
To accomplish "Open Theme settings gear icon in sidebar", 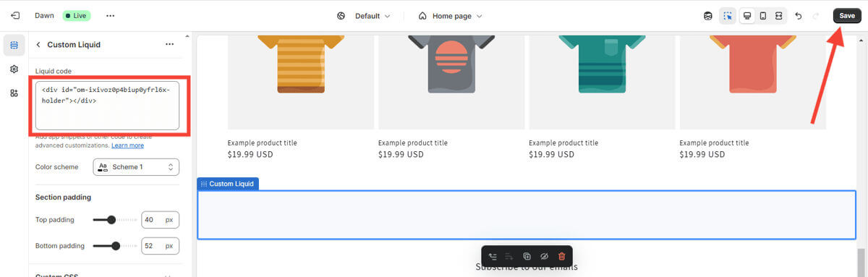I will tap(14, 69).
